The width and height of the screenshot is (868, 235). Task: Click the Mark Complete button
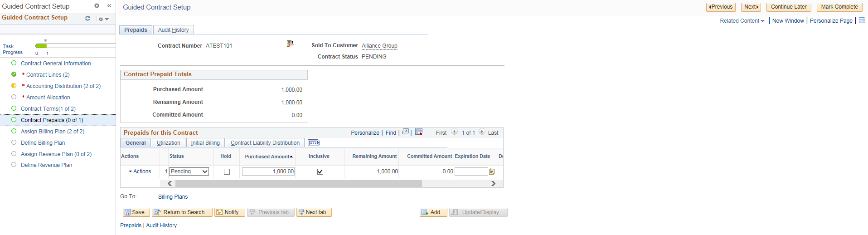tap(839, 7)
